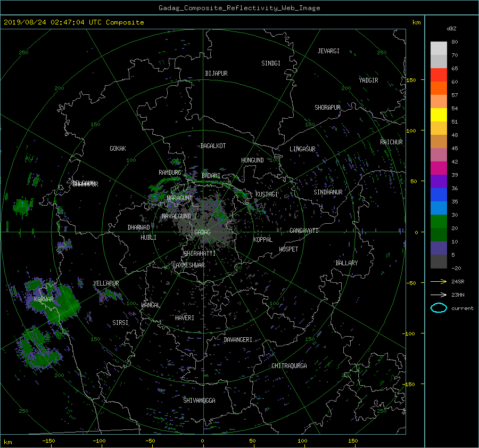Click the LINGASUR city label
Image resolution: width=479 pixels, height=448 pixels.
[x=302, y=149]
